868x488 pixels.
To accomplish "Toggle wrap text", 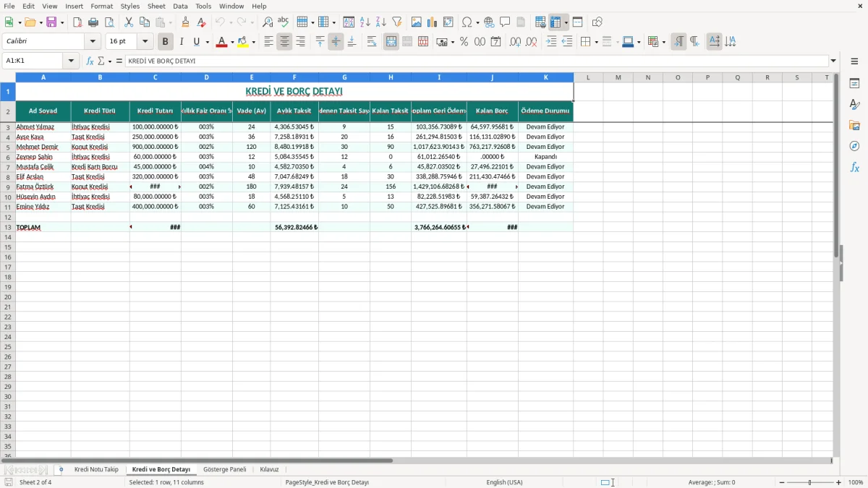I will tap(372, 42).
